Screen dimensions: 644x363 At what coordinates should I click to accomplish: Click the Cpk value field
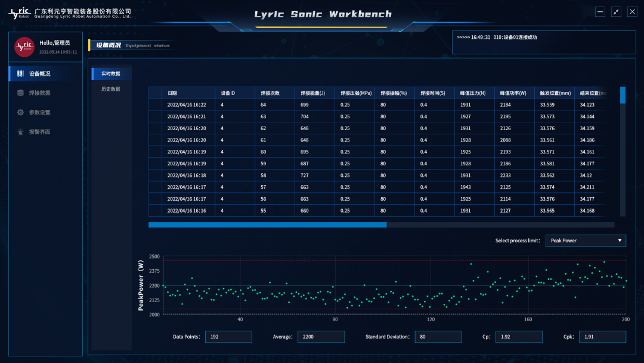click(x=602, y=337)
